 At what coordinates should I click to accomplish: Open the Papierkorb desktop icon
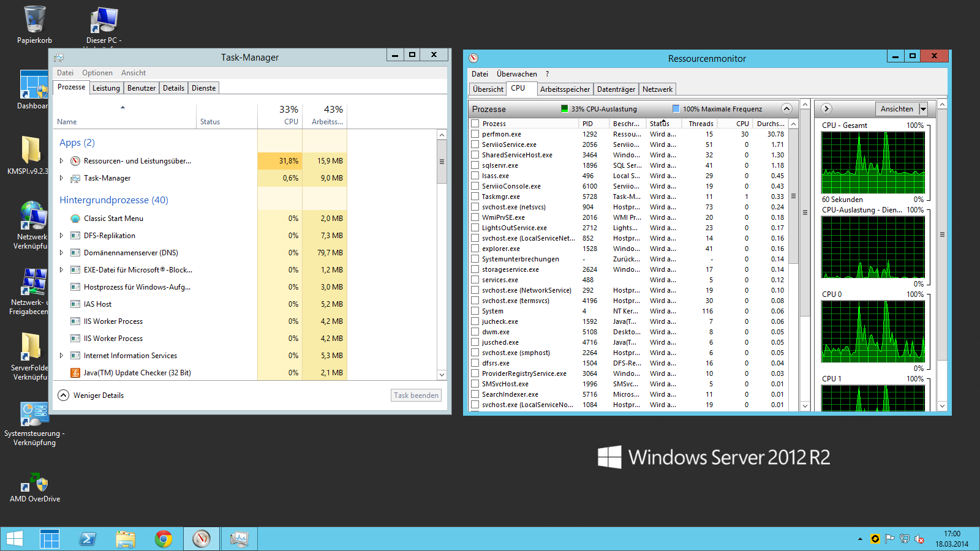34,24
